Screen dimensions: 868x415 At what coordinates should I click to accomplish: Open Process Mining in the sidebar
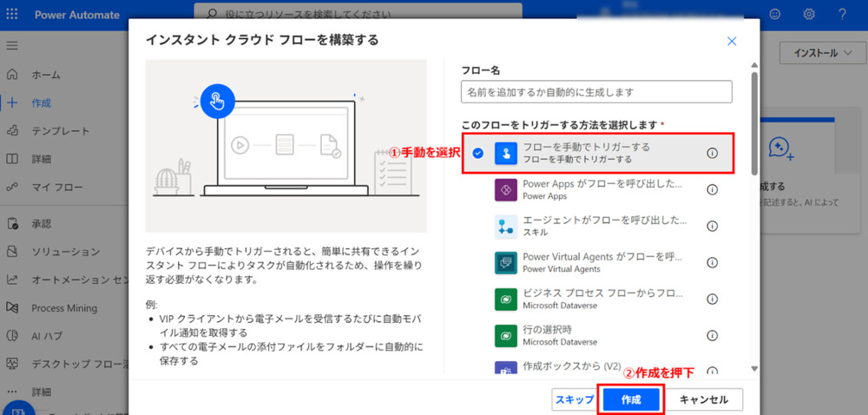tap(64, 307)
